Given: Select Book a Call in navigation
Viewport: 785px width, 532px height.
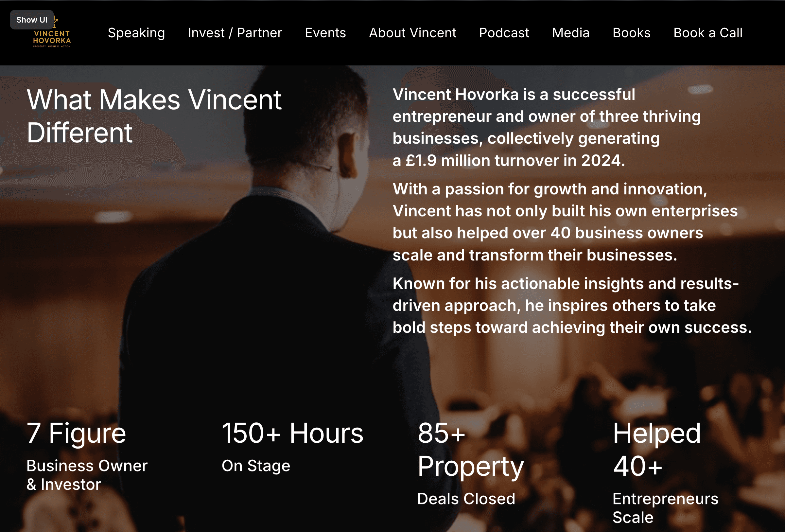Looking at the screenshot, I should pos(708,33).
